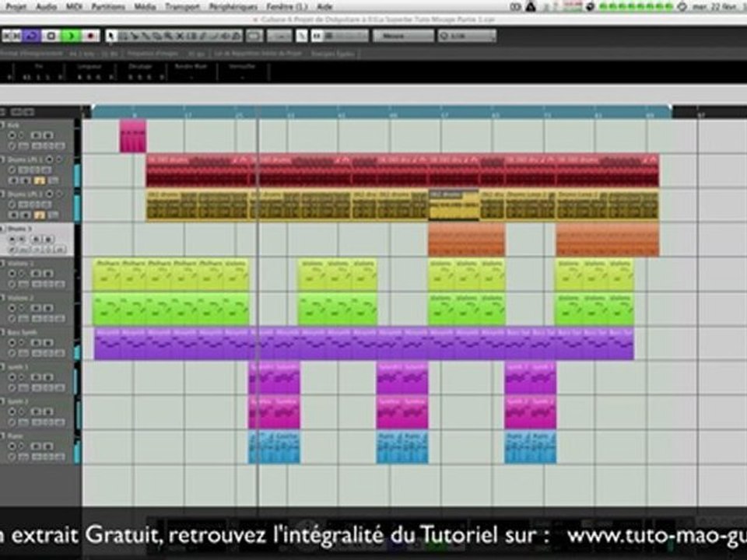The image size is (747, 560).
Task: Toggle record enable on Drums LPL 1 track
Action: [51, 159]
